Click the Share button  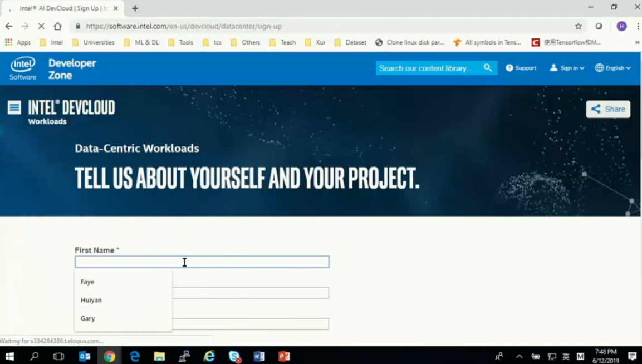[608, 109]
